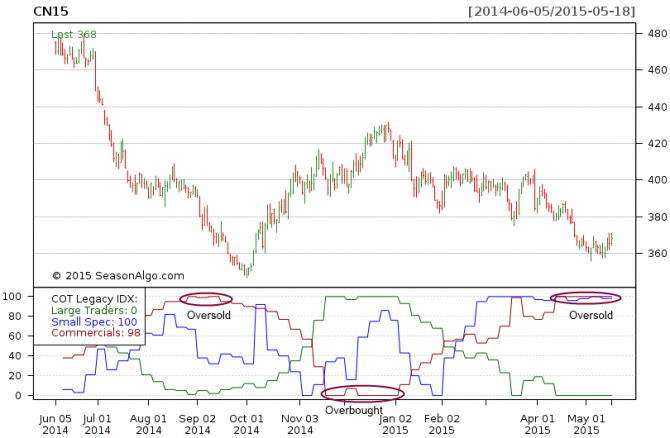
Task: Click the 'Small Spec: 100' legend entry
Action: pyautogui.click(x=94, y=322)
